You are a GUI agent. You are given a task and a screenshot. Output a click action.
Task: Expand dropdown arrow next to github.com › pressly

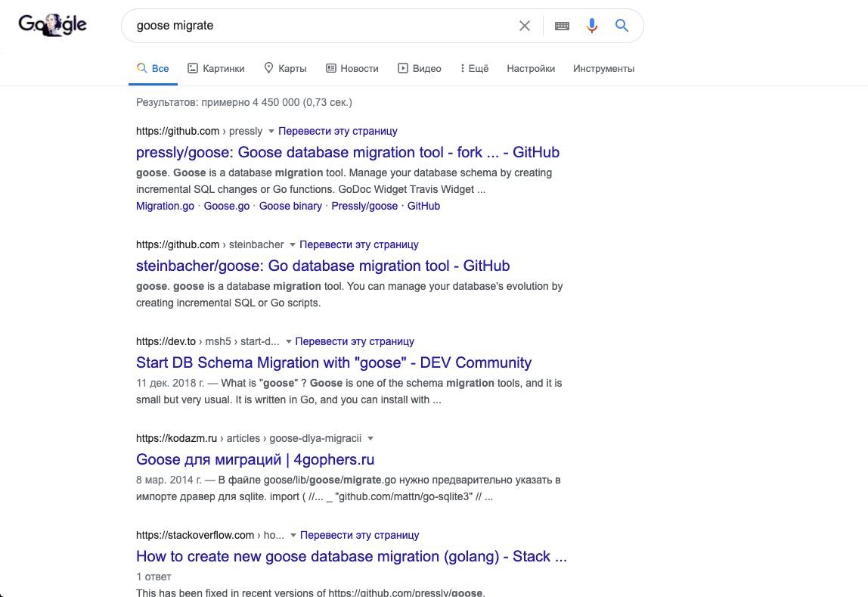(x=271, y=131)
